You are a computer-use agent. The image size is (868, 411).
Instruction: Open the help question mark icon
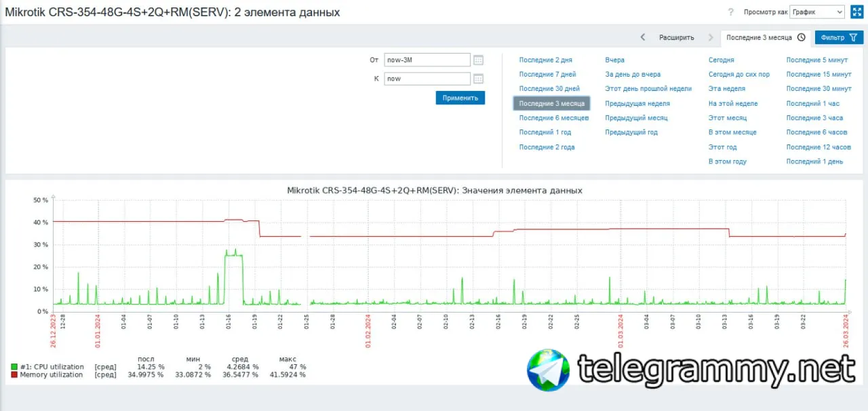731,12
